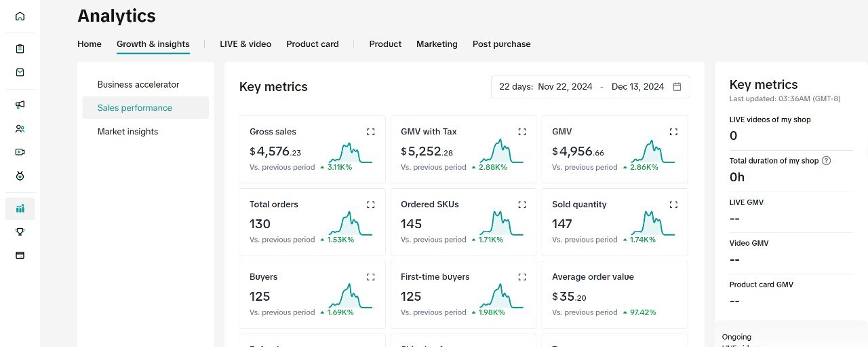868x347 pixels.
Task: Click the Average order value $35.20
Action: tap(569, 297)
